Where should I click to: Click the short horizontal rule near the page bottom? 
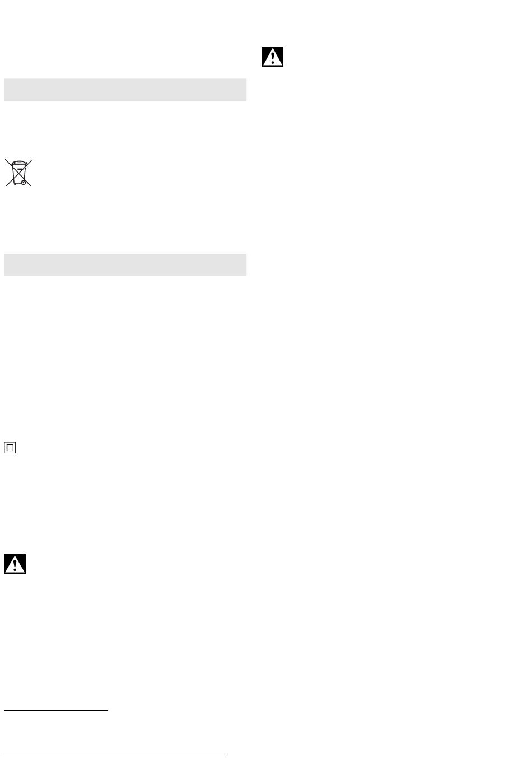tap(56, 711)
